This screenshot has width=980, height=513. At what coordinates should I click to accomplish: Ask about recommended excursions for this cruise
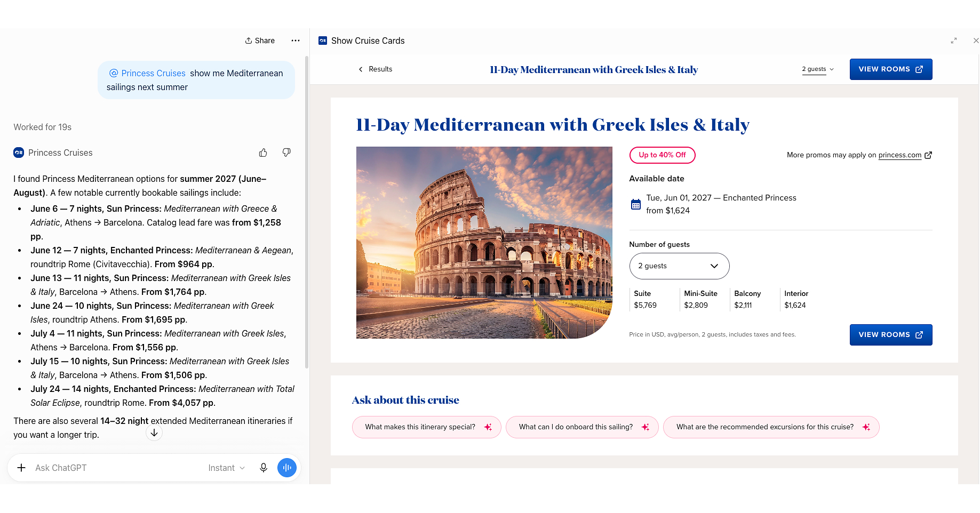pos(771,427)
